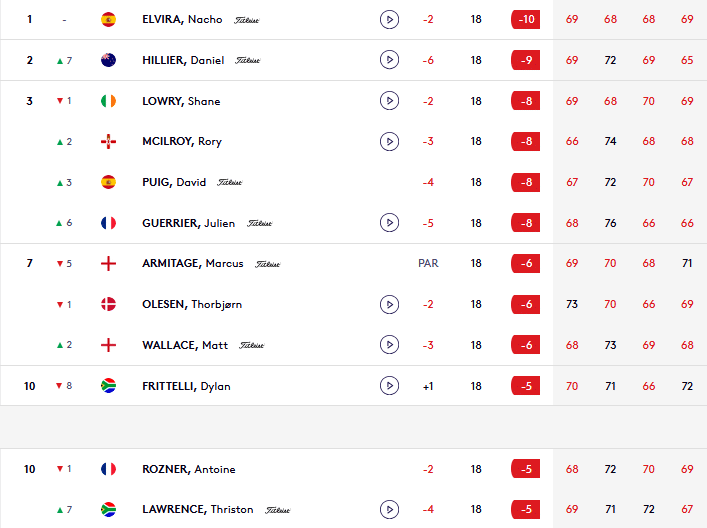Click play icon in Daniel Hillier's row
The image size is (707, 528).
[389, 60]
